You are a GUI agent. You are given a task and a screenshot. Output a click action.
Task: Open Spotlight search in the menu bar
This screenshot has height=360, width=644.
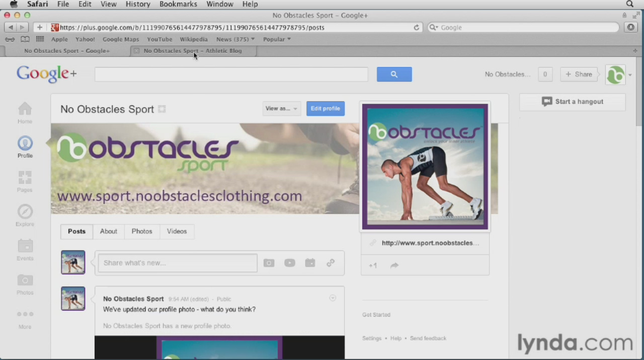629,4
